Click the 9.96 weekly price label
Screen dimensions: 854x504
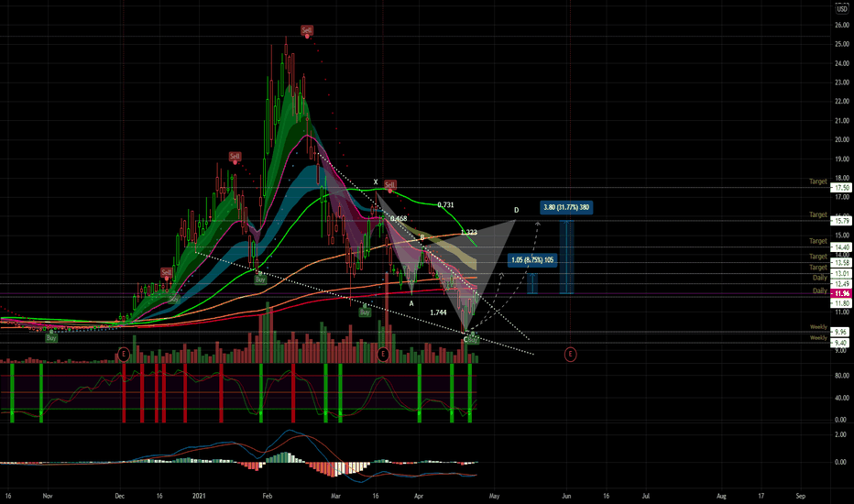pos(840,332)
